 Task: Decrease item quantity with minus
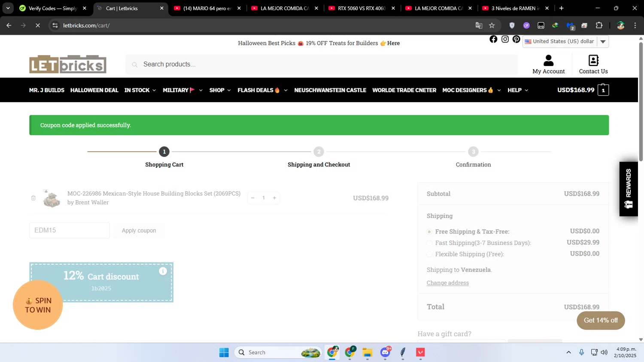[x=253, y=198]
